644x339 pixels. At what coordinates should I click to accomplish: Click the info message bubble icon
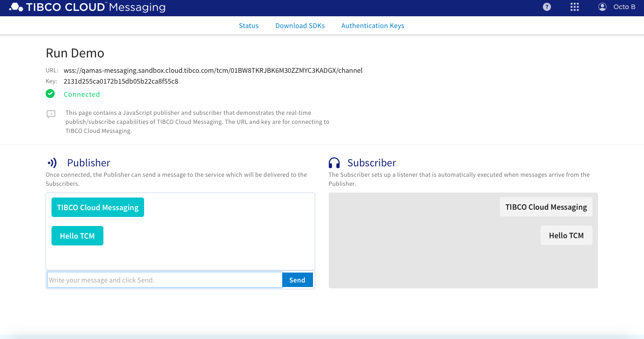point(51,114)
